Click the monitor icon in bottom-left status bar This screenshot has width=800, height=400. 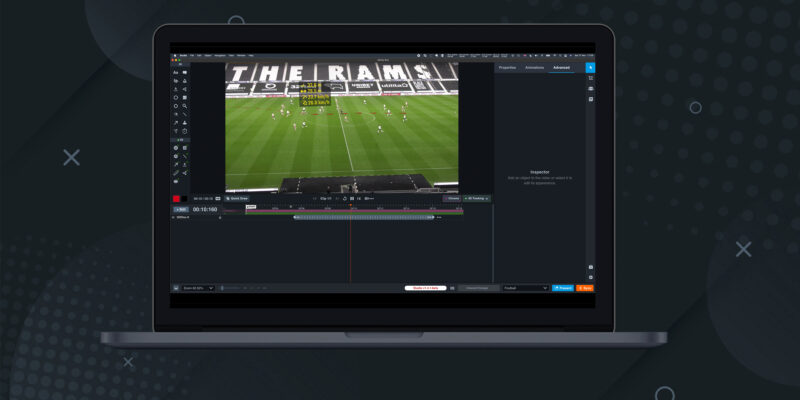point(175,288)
